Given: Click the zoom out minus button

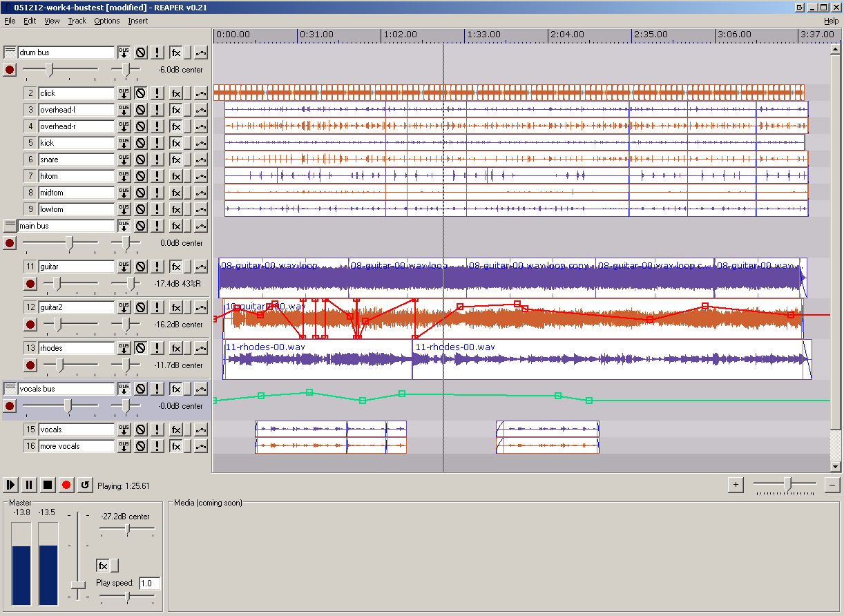Looking at the screenshot, I should (832, 485).
